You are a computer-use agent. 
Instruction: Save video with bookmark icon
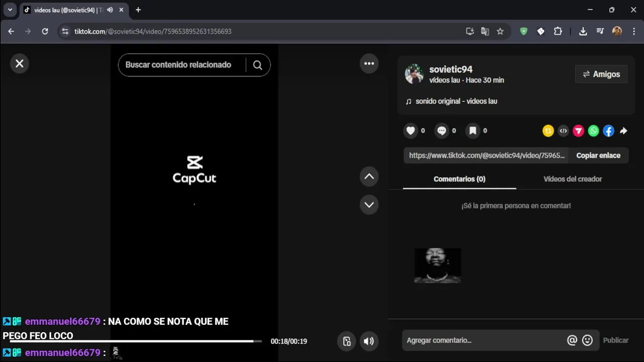(473, 131)
